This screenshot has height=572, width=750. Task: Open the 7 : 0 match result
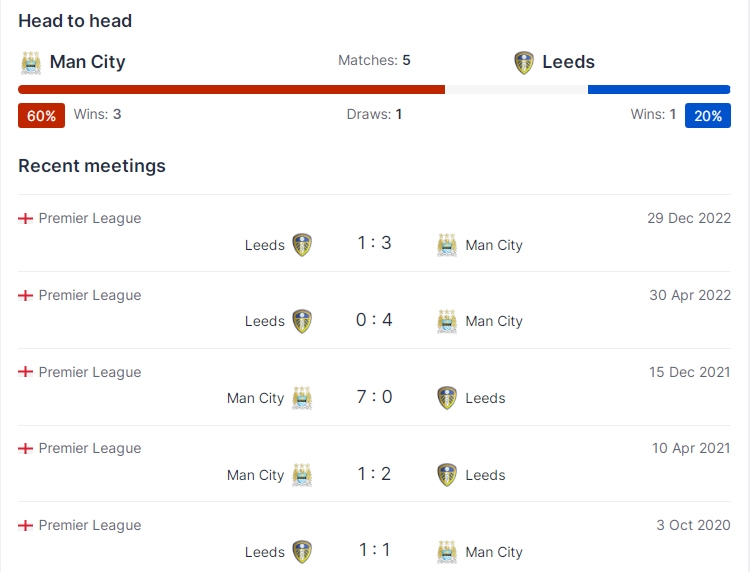[375, 397]
